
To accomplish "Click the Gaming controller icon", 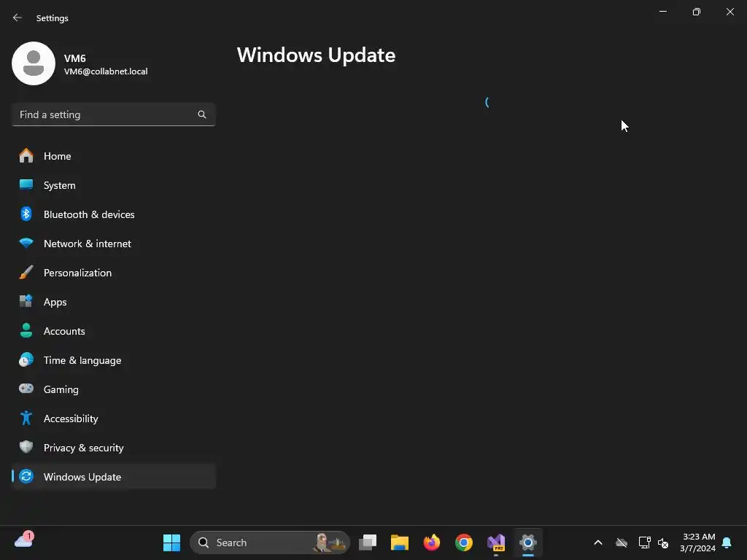I will (x=26, y=389).
